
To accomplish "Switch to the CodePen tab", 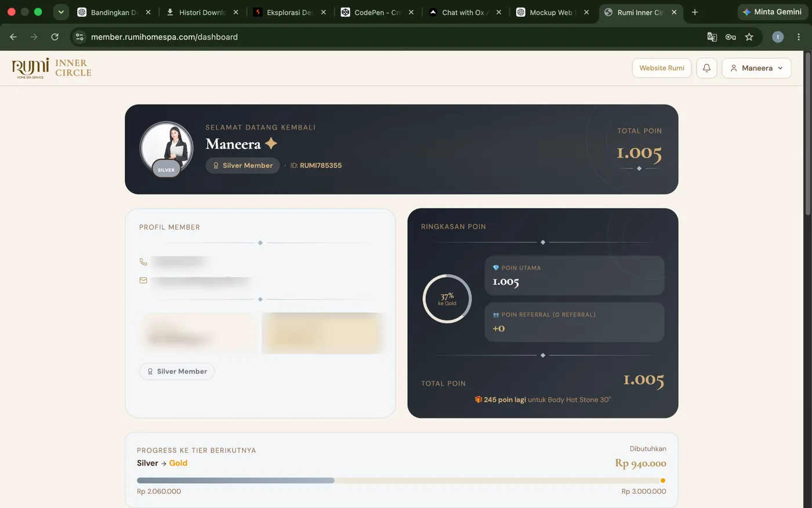I will (x=376, y=12).
